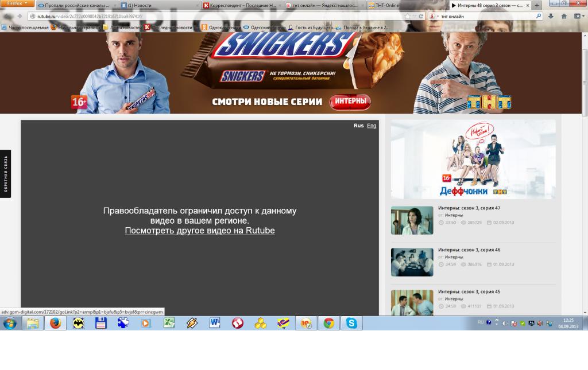Image resolution: width=588 pixels, height=370 pixels.
Task: Switch to the 'ТНТ-Online' tab
Action: click(x=387, y=5)
